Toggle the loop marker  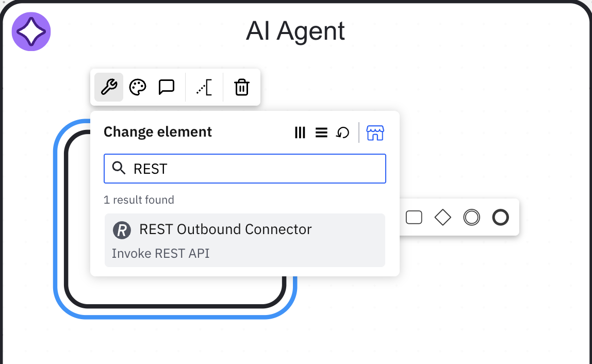tap(342, 133)
